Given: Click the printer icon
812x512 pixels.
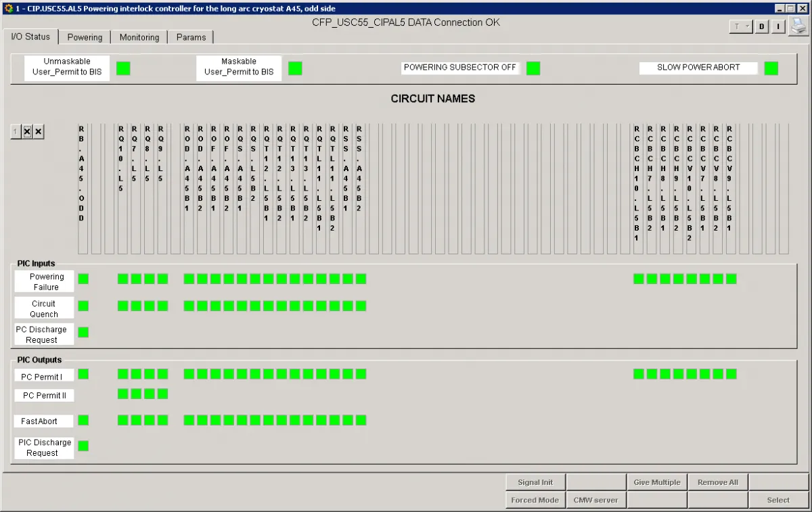Looking at the screenshot, I should [x=798, y=26].
